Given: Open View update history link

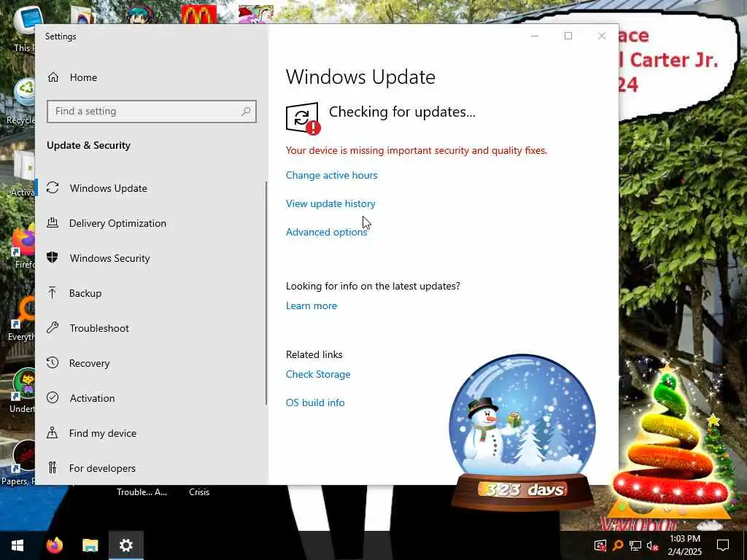Looking at the screenshot, I should [330, 204].
